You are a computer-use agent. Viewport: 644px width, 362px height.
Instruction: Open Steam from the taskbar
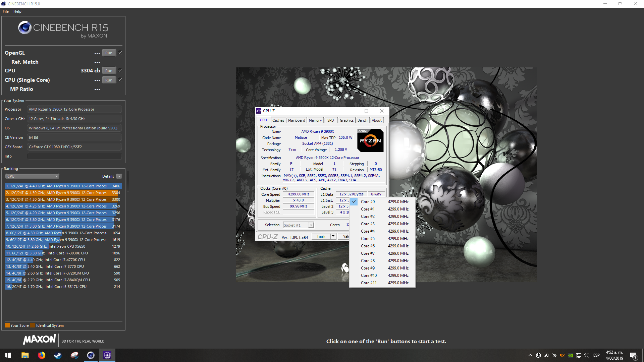pos(58,355)
